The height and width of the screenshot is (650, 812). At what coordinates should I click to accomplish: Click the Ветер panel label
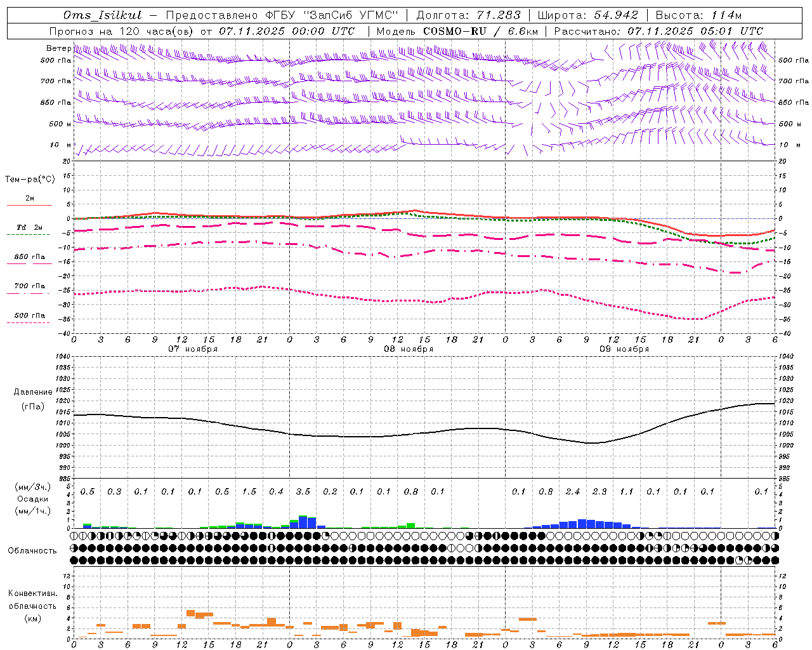(58, 48)
